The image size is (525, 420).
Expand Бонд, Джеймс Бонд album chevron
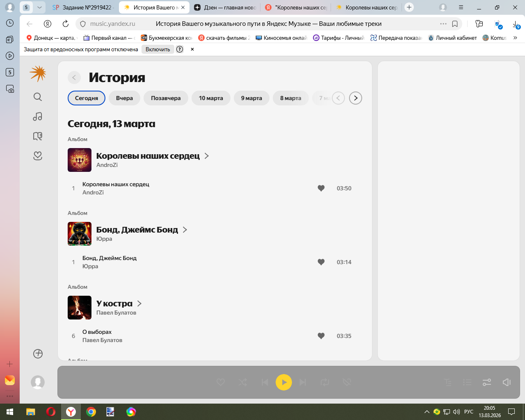point(185,230)
